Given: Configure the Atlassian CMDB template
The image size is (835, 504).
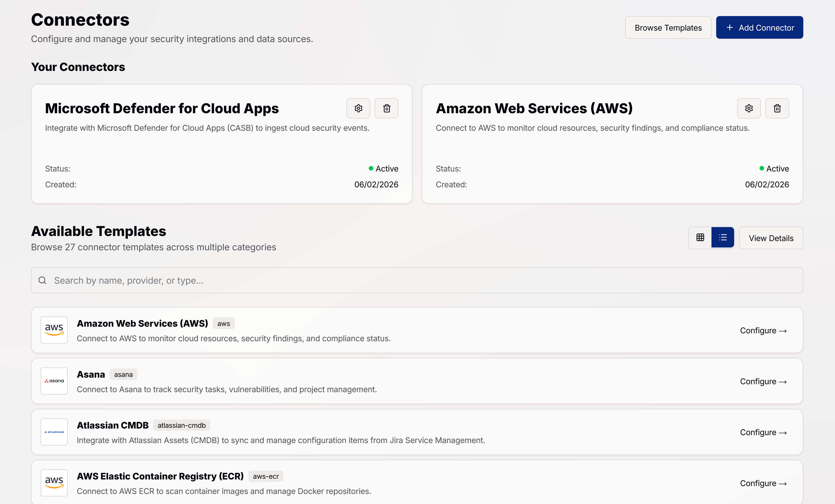Looking at the screenshot, I should (763, 432).
